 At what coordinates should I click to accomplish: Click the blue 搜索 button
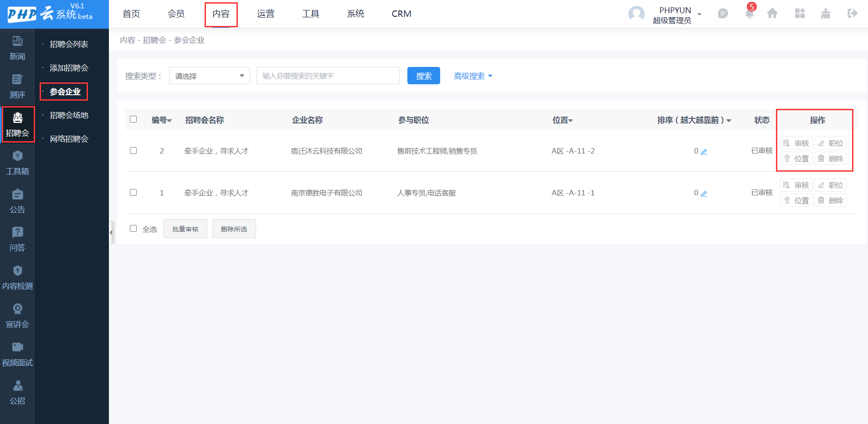pos(424,76)
